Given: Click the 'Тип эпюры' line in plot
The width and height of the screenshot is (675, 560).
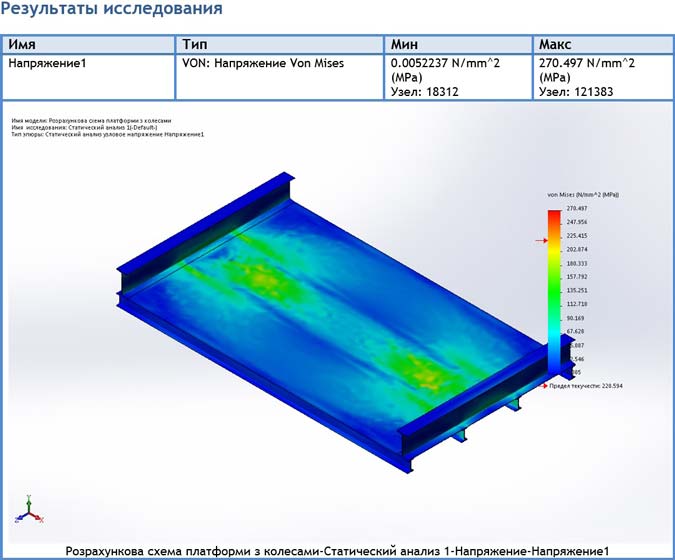Looking at the screenshot, I should click(108, 134).
